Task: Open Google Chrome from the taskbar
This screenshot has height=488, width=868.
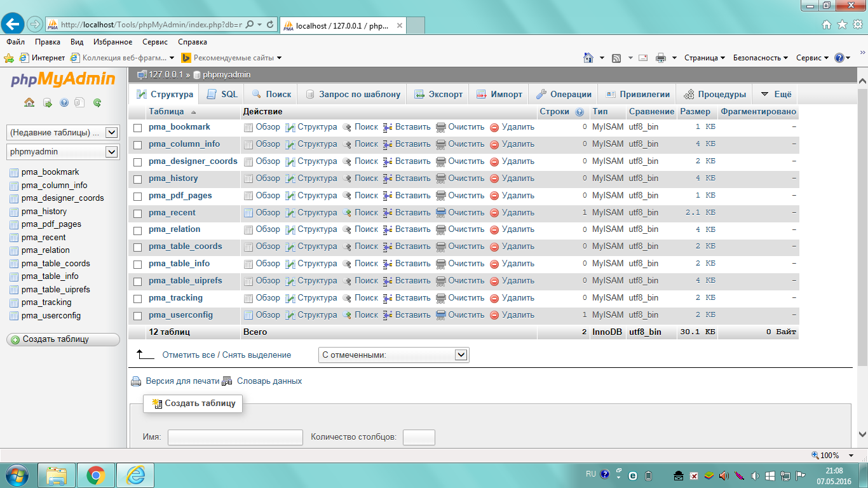Action: (96, 475)
